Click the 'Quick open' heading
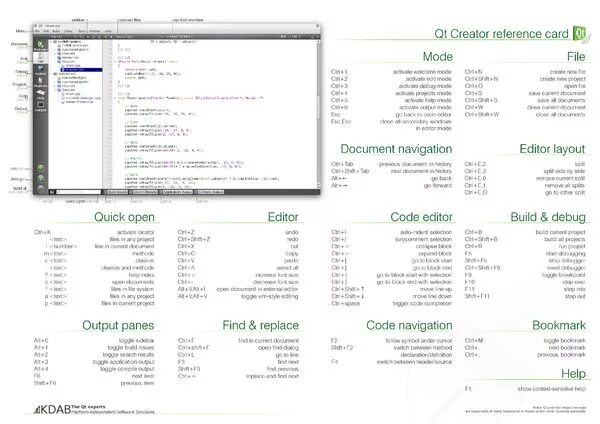The image size is (600, 424). pyautogui.click(x=124, y=217)
